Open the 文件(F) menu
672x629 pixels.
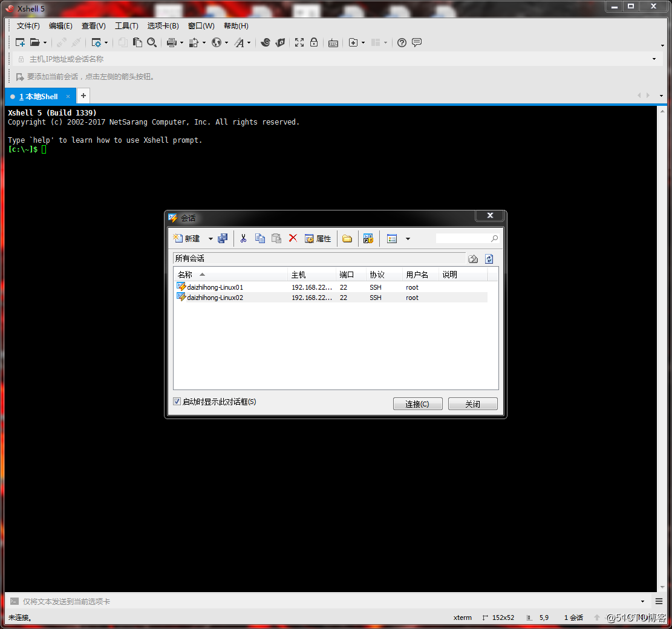coord(28,26)
